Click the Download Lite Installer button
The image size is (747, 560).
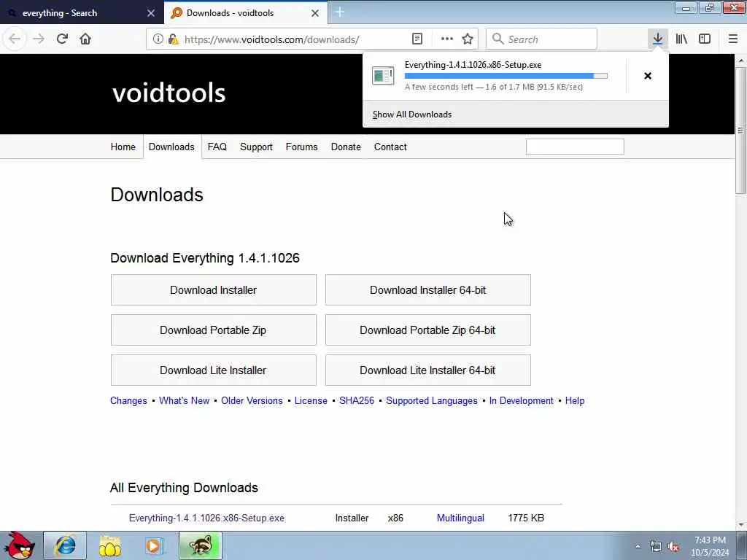(x=214, y=370)
